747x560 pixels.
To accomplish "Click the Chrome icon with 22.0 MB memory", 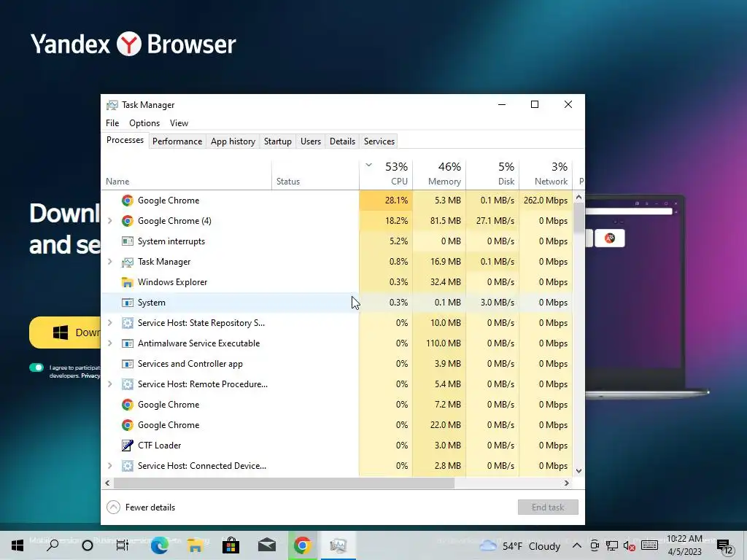I will [127, 425].
